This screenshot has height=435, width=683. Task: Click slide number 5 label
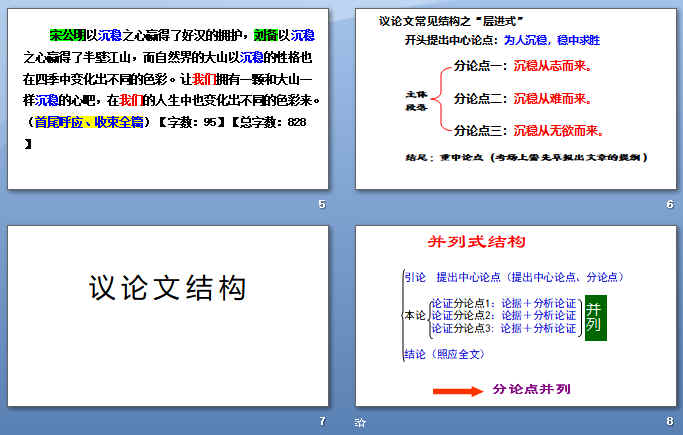(x=321, y=205)
